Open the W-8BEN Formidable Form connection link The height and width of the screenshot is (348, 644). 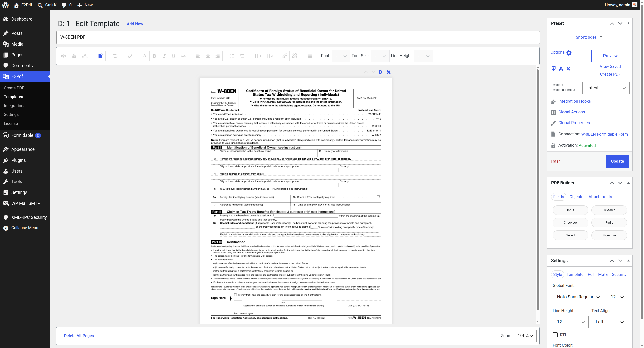tap(604, 134)
